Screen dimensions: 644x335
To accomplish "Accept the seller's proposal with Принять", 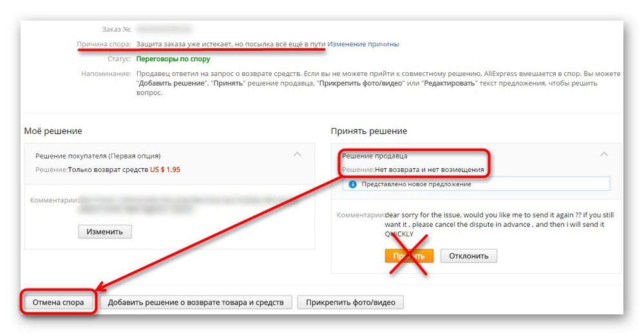I will 409,256.
